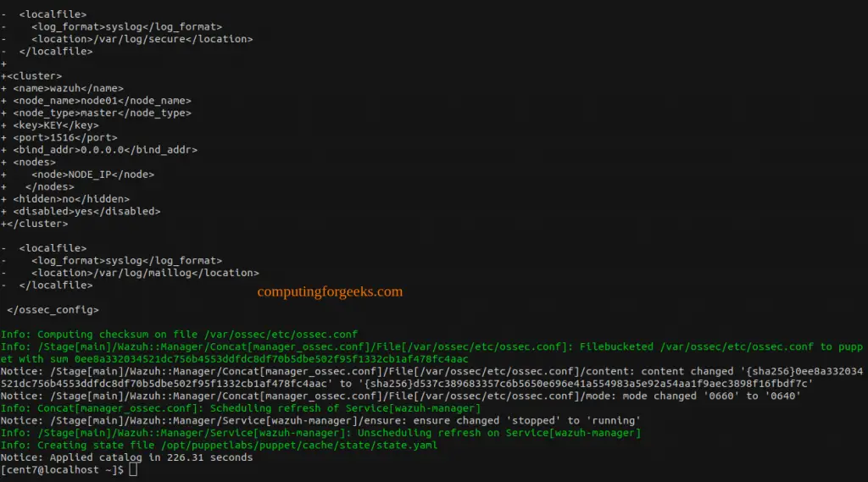This screenshot has width=868, height=482.
Task: Click 'Unscheduling refresh on Service[wazuh-manager]' line
Action: click(320, 433)
